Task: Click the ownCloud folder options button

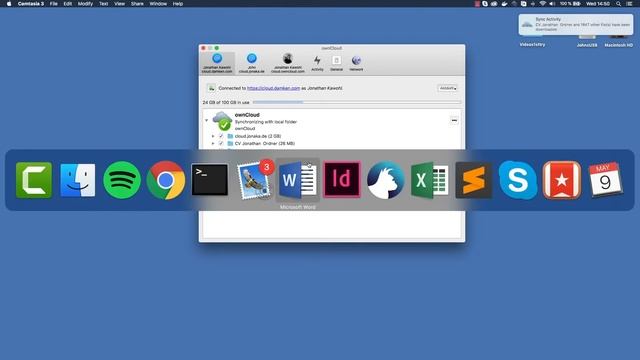Action: (454, 120)
